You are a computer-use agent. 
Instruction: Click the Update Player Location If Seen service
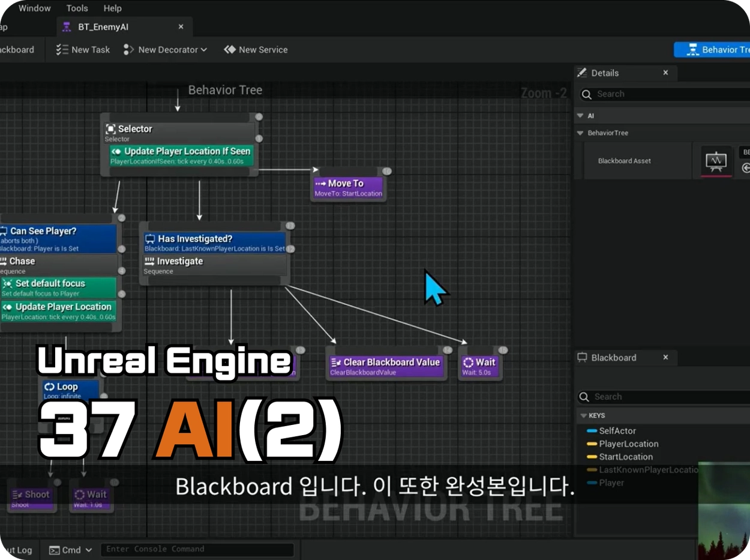click(182, 155)
